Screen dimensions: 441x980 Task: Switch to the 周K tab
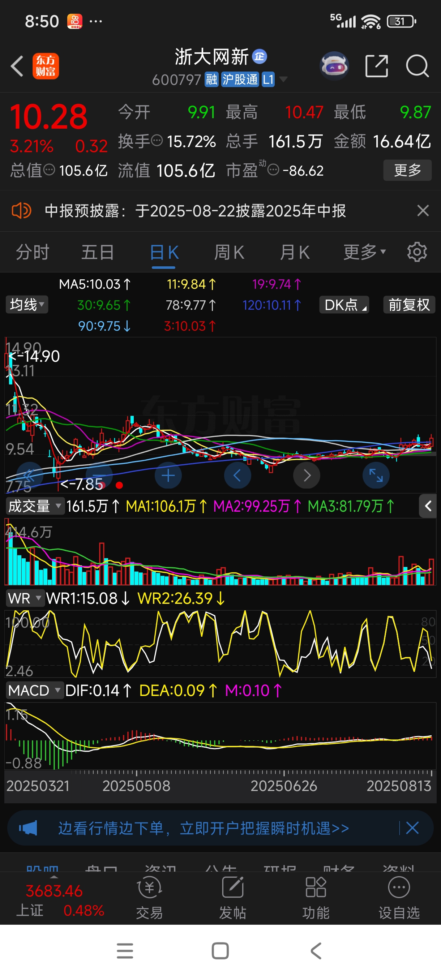point(229,252)
